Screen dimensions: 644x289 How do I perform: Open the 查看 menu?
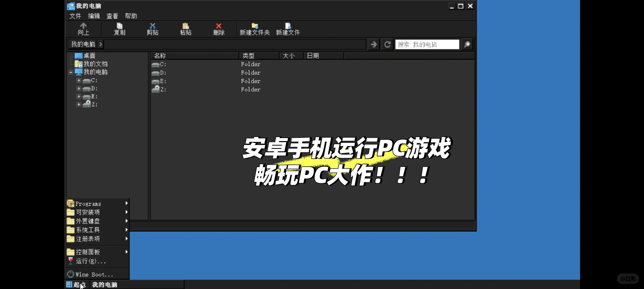[112, 16]
